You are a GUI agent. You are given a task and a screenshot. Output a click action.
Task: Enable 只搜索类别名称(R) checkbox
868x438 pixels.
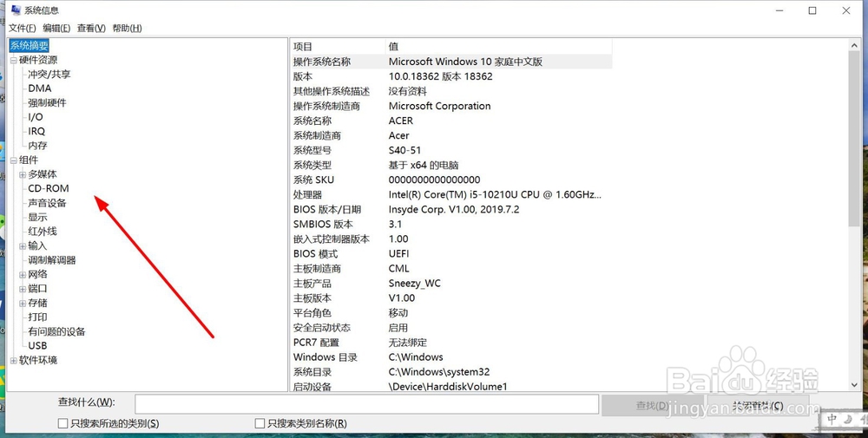click(260, 423)
